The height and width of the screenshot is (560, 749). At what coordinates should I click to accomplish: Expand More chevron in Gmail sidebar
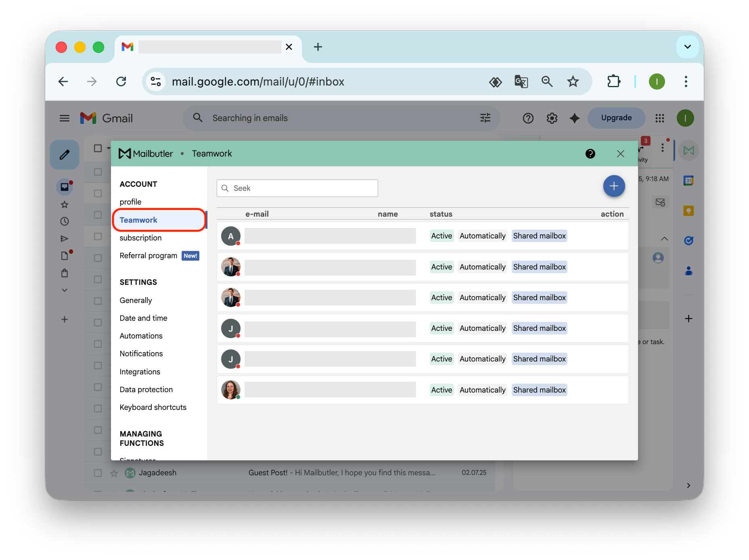pyautogui.click(x=65, y=290)
